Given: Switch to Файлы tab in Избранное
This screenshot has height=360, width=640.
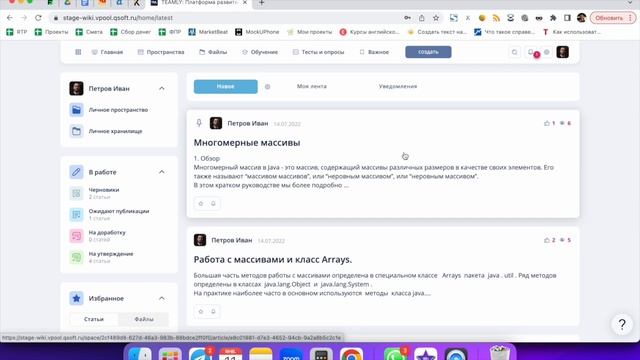Looking at the screenshot, I should point(144,319).
